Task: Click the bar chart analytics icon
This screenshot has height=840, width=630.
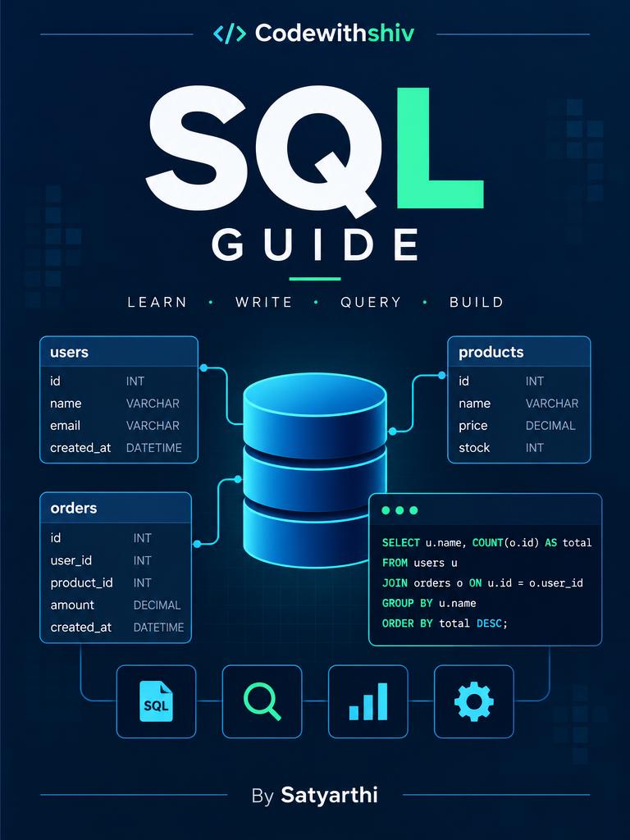Action: click(x=368, y=701)
